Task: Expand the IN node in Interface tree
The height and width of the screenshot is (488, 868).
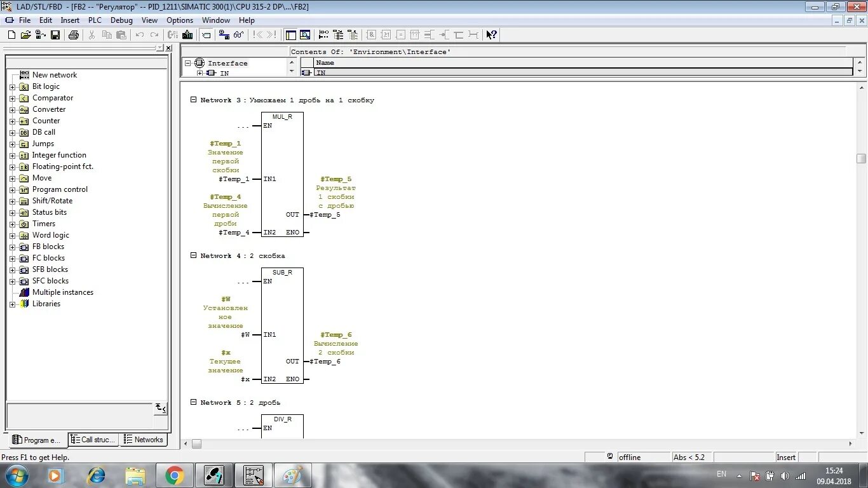Action: pos(200,73)
